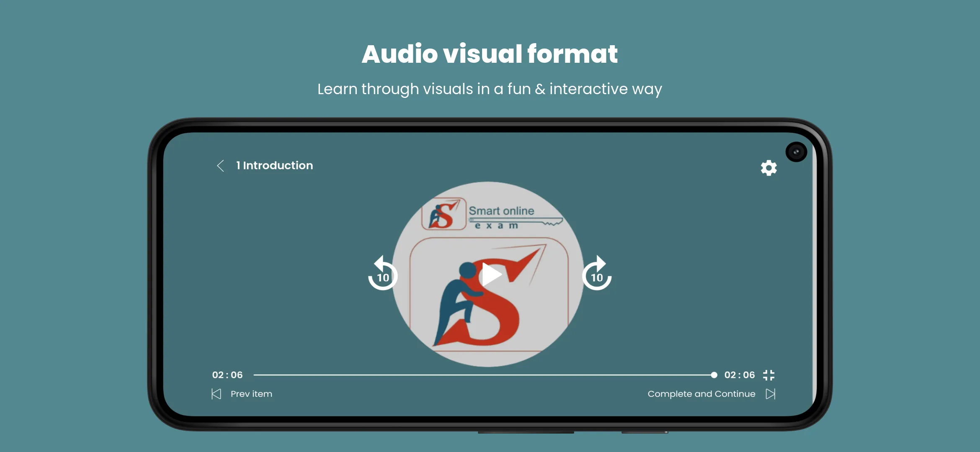Select the Prev item label
The height and width of the screenshot is (452, 980).
251,394
